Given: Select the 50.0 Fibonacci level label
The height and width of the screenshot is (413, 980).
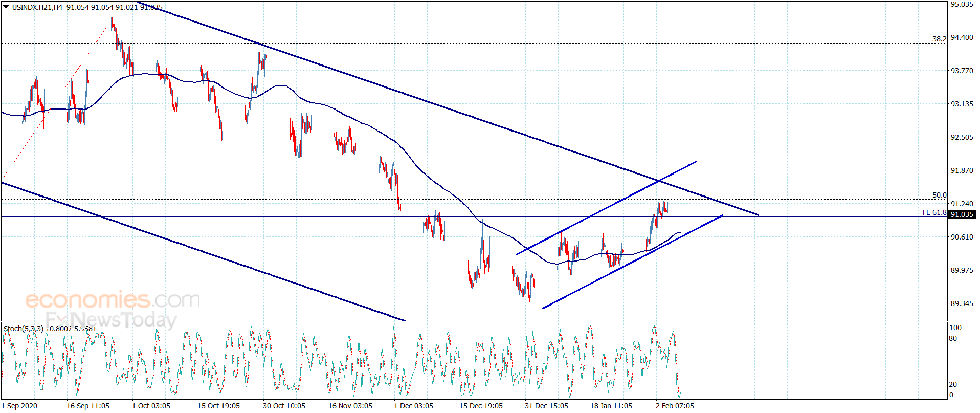Looking at the screenshot, I should [940, 195].
